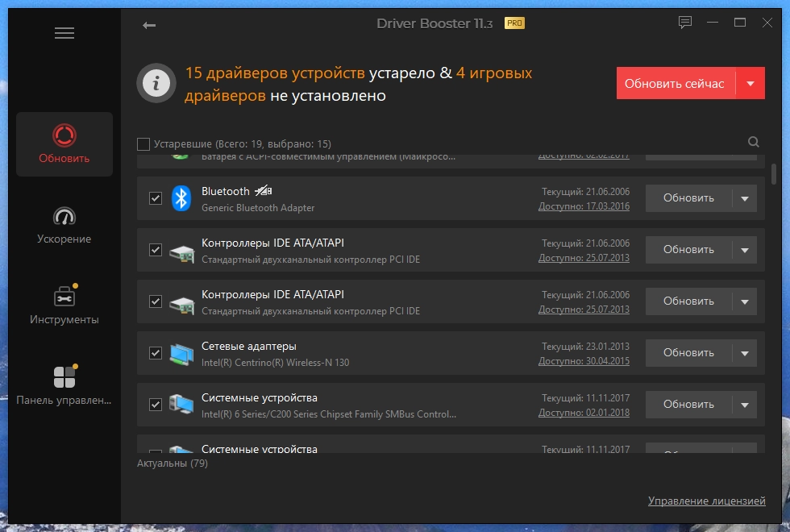Screen dimensions: 790x532
Task: Open the hamburger menu in sidebar
Action: coord(64,33)
